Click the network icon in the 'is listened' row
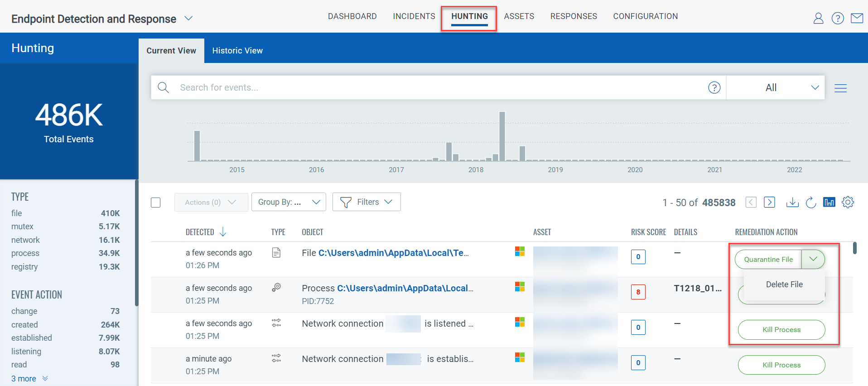 (x=276, y=323)
